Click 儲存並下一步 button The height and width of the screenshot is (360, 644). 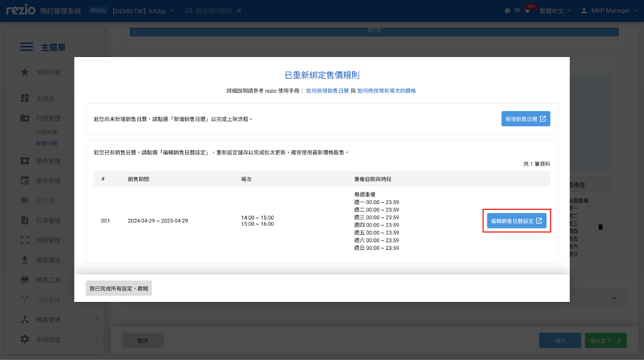click(606, 341)
